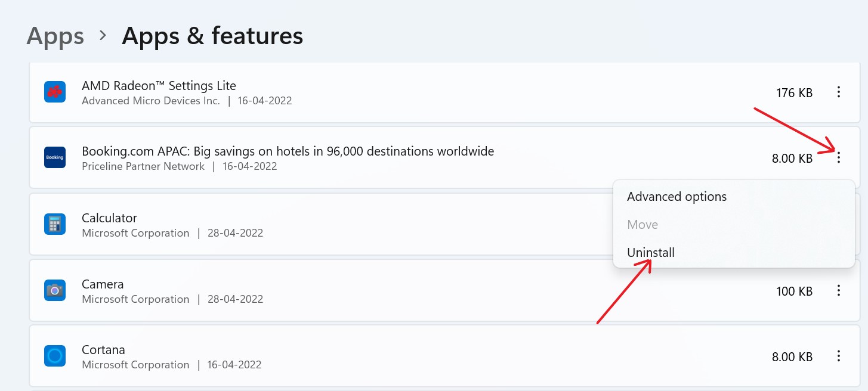Click the Booking.com APAC app title

tap(288, 151)
